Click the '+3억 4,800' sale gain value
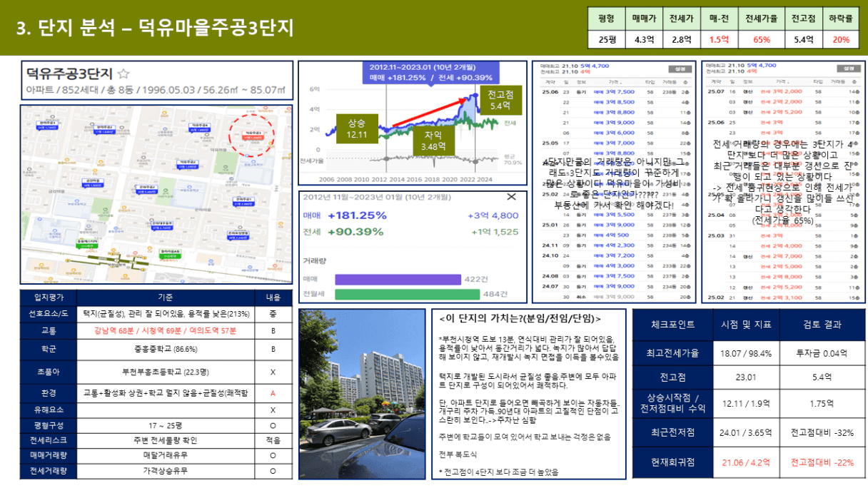The width and height of the screenshot is (868, 488). [x=493, y=215]
